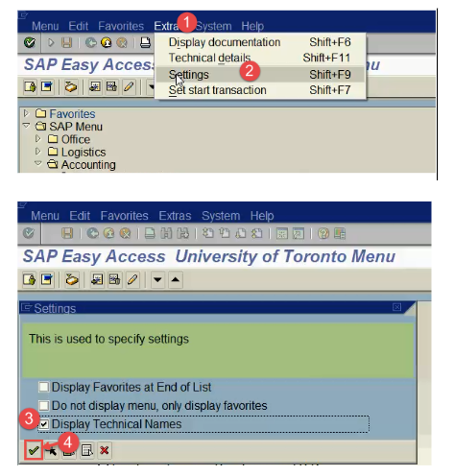Select the Logistics tree item

(x=84, y=153)
